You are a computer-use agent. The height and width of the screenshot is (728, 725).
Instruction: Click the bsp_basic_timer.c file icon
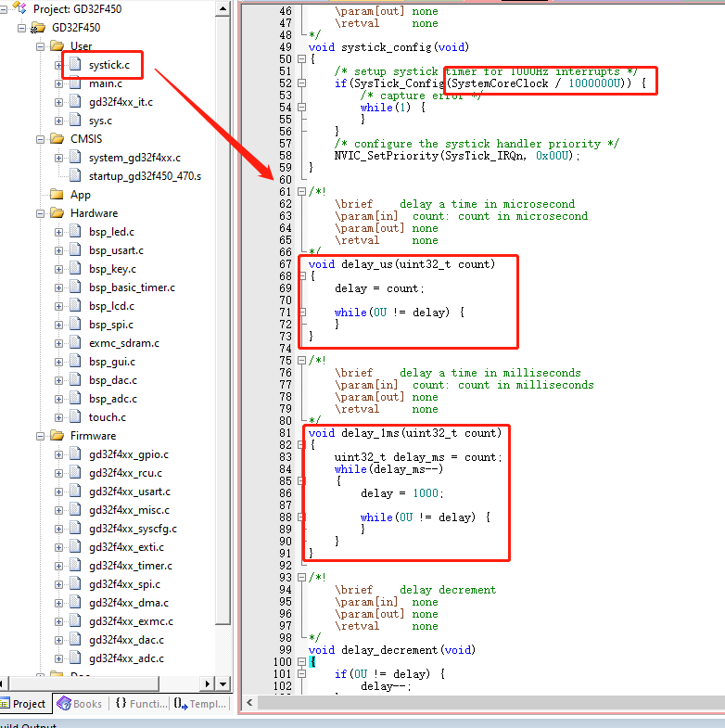coord(75,287)
